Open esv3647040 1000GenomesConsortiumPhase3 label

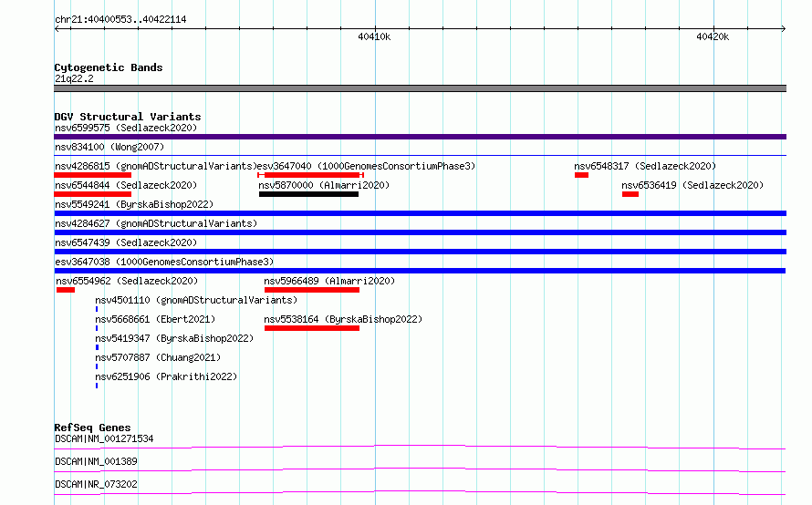[366, 166]
